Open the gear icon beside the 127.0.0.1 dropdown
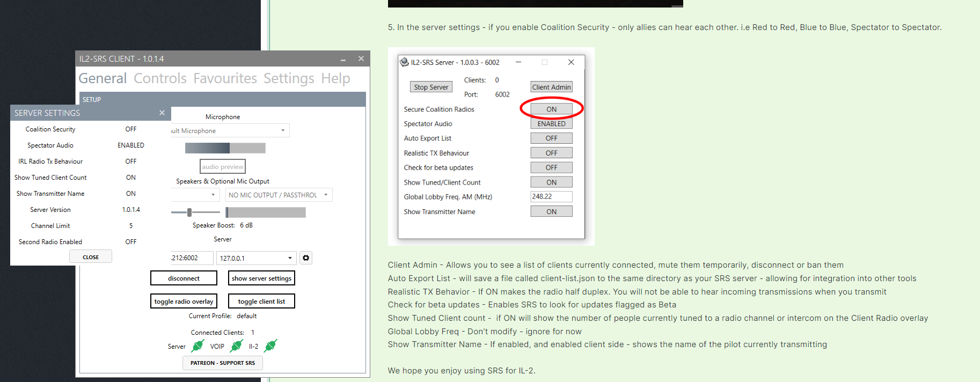980x382 pixels. [x=306, y=258]
